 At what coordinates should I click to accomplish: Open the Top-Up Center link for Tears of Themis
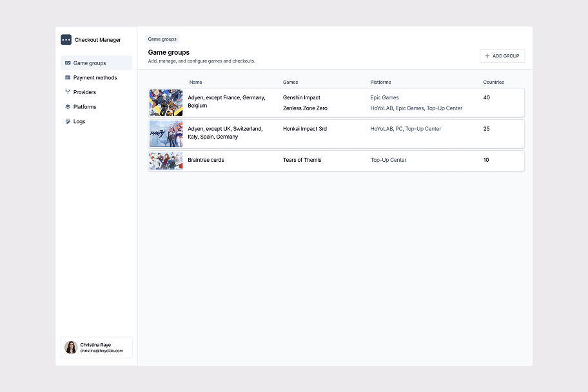coord(388,160)
